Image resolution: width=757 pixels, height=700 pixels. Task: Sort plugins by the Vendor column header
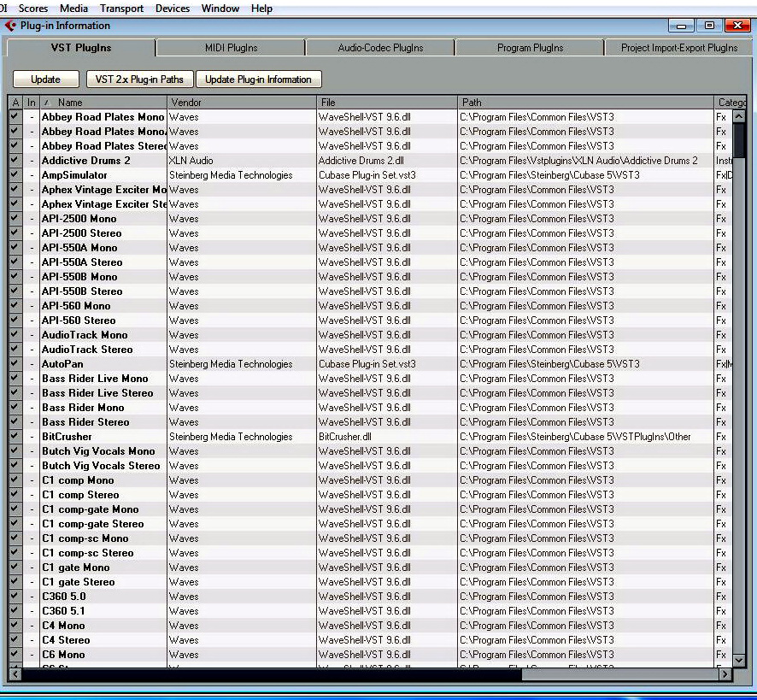242,103
